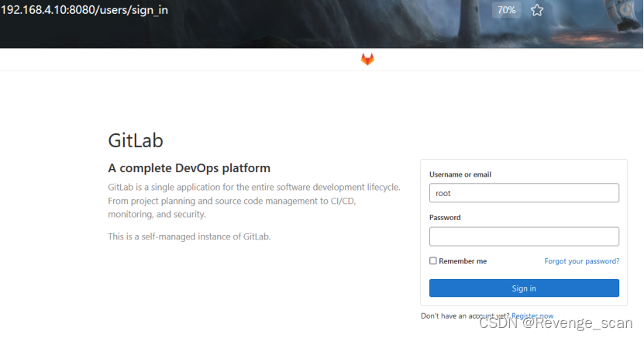Click the circular extension icon beside the star
This screenshot has height=338, width=644.
tap(626, 9)
